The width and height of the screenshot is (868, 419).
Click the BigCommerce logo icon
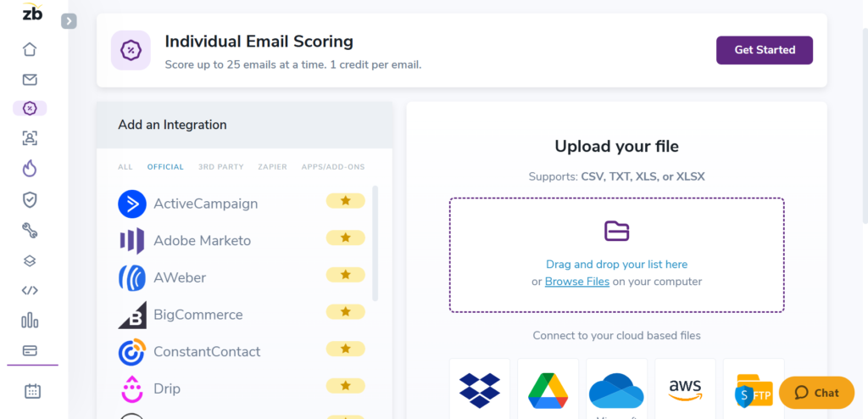click(x=132, y=315)
